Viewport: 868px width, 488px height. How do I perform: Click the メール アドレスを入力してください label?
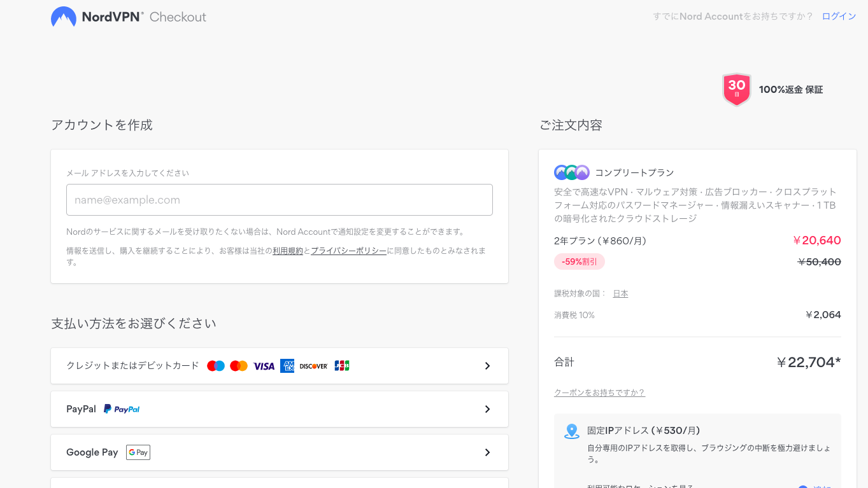pos(127,173)
